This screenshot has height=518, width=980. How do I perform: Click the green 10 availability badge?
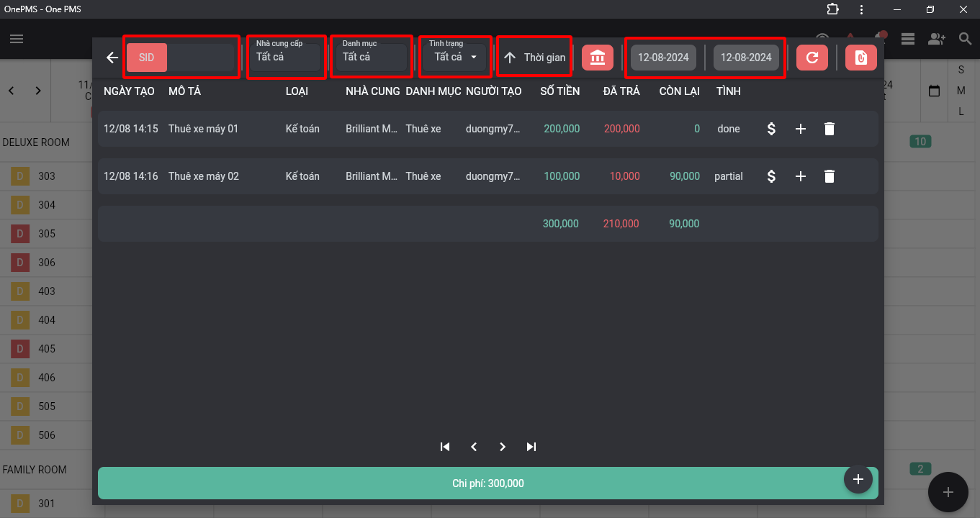point(920,142)
